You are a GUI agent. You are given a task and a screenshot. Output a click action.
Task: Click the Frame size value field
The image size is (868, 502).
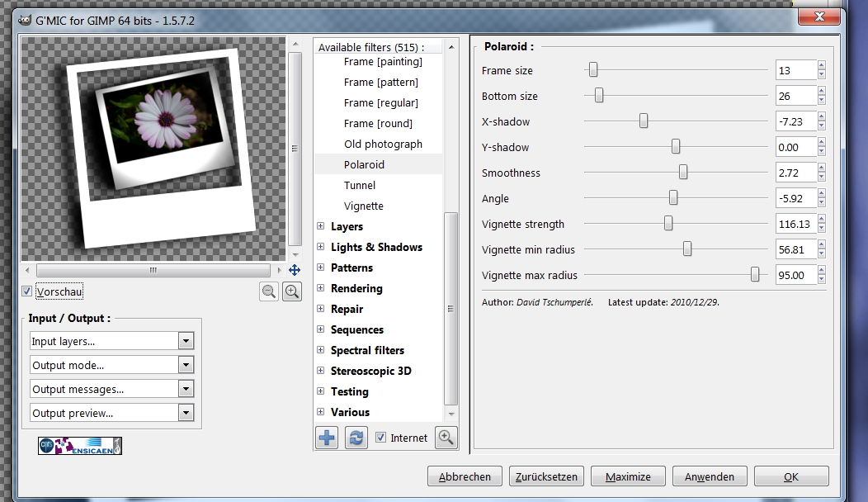(796, 70)
